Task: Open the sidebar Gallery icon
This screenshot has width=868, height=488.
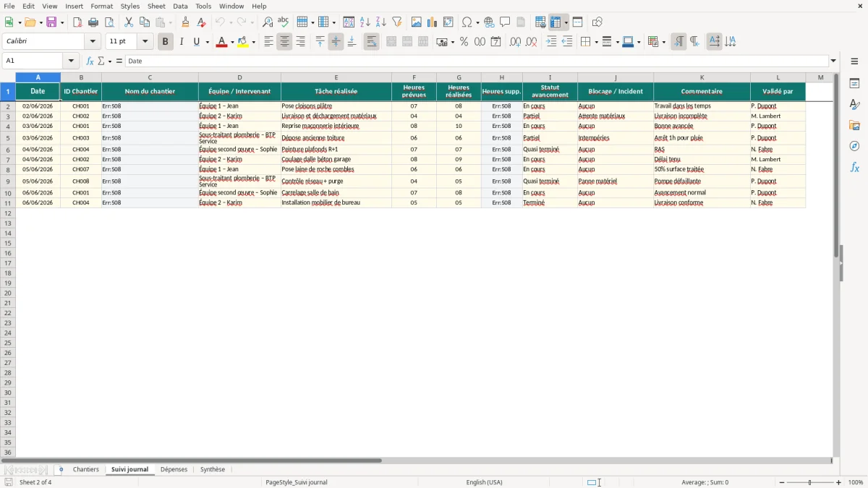Action: click(854, 125)
